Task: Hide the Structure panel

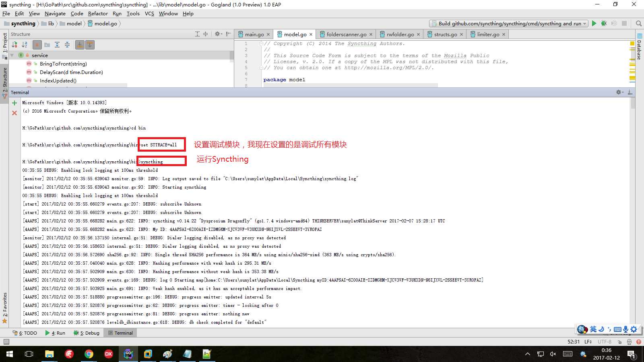Action: tap(228, 34)
